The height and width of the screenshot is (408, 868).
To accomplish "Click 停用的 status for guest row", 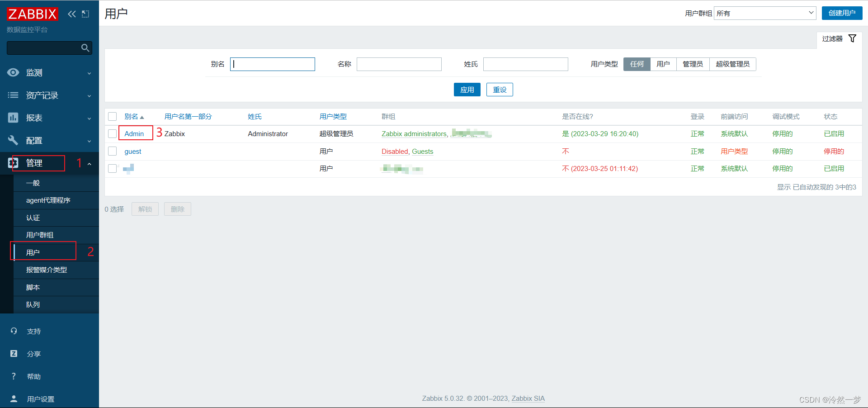I will coord(834,152).
